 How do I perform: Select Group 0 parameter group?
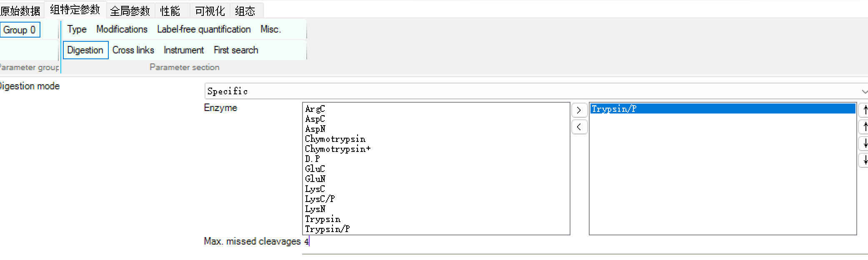tap(20, 30)
